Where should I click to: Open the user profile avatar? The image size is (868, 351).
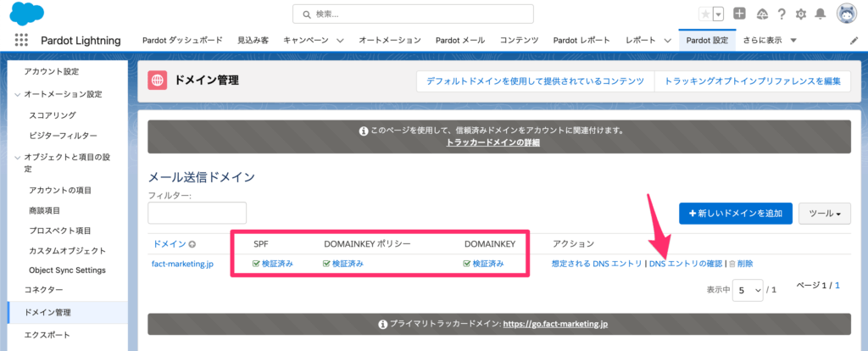click(847, 14)
